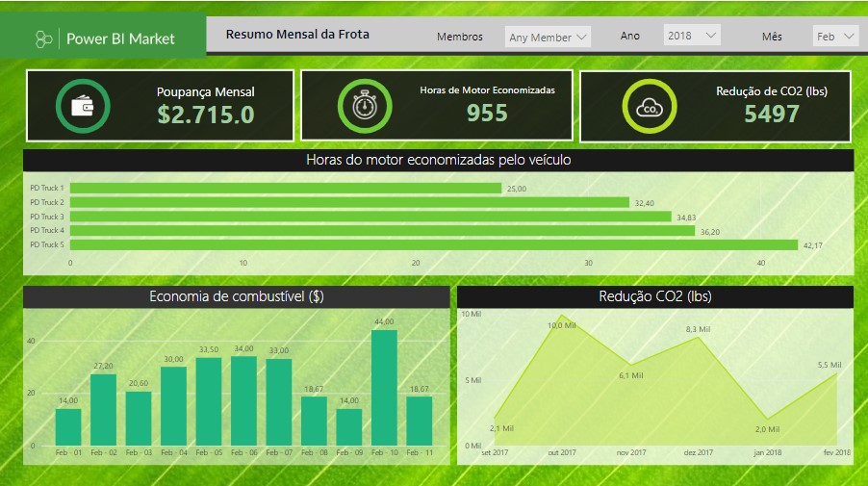Click the Feb - 06 column valued 34,00
The height and width of the screenshot is (486, 868).
[243, 400]
